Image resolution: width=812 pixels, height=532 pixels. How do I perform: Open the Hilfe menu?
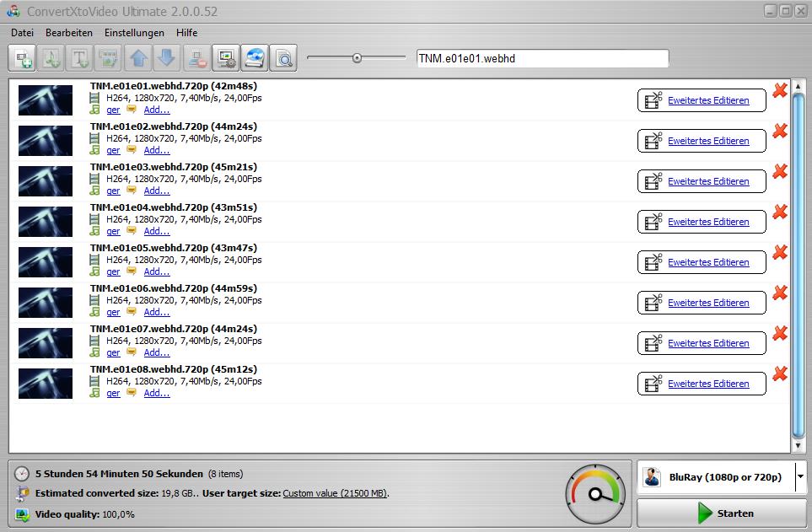186,33
